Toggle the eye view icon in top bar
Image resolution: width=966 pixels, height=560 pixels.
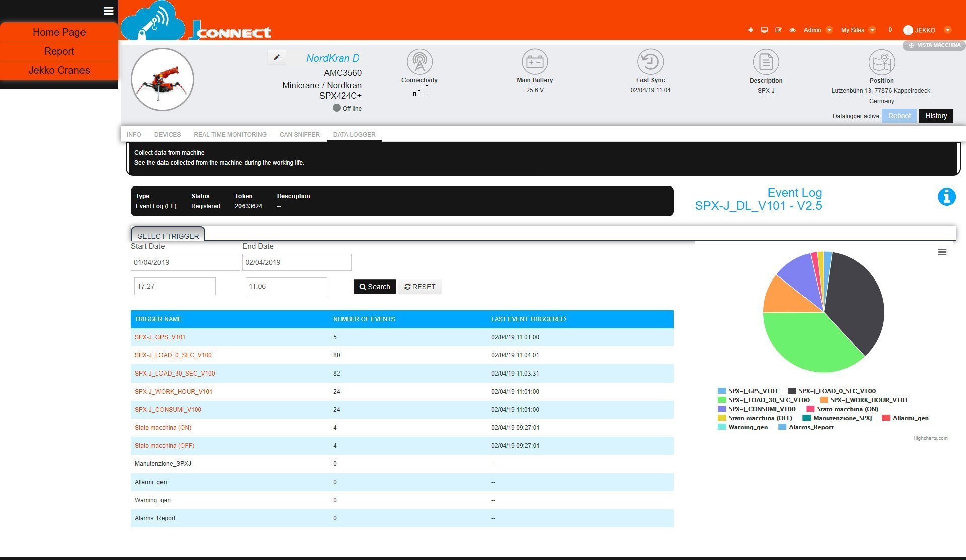[x=792, y=30]
